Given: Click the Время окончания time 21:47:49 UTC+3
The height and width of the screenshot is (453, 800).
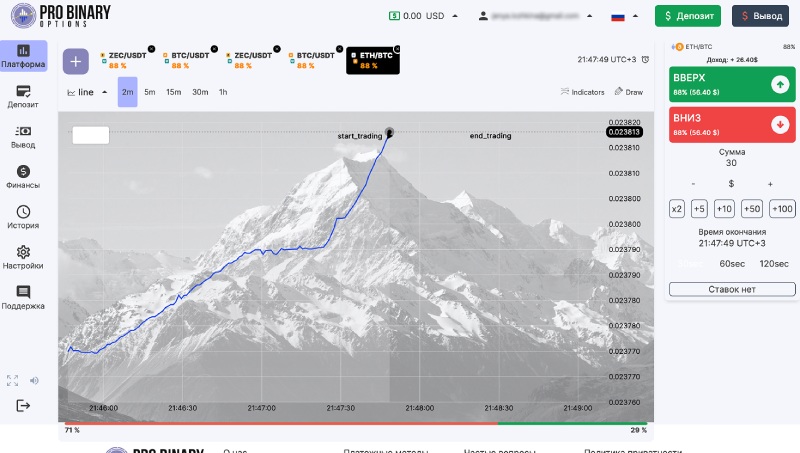Looking at the screenshot, I should coord(732,243).
